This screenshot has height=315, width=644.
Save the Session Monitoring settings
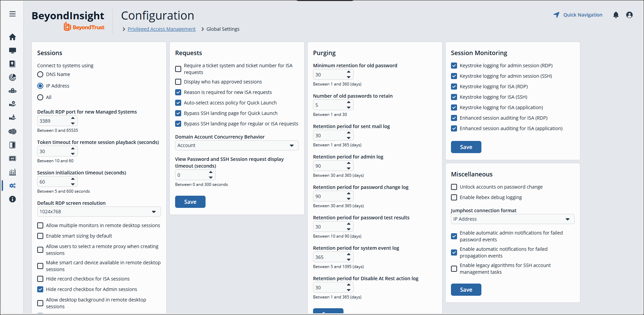pyautogui.click(x=466, y=147)
